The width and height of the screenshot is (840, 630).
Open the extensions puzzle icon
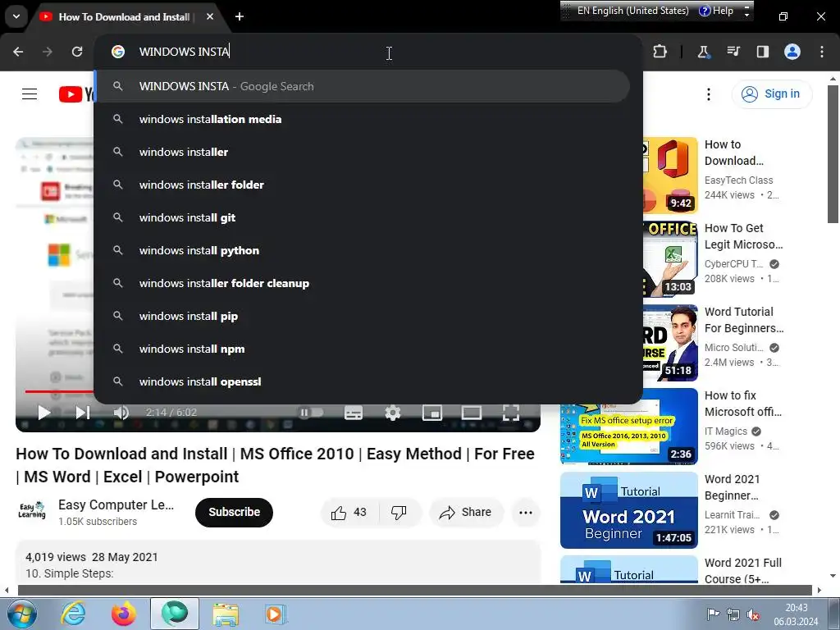coord(660,52)
